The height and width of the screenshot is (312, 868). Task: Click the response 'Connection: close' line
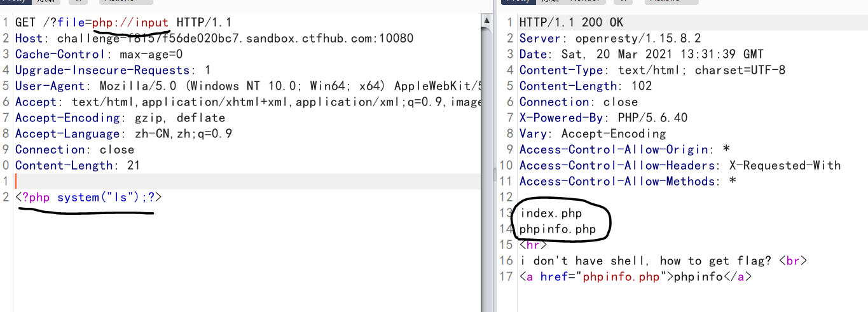pos(579,102)
